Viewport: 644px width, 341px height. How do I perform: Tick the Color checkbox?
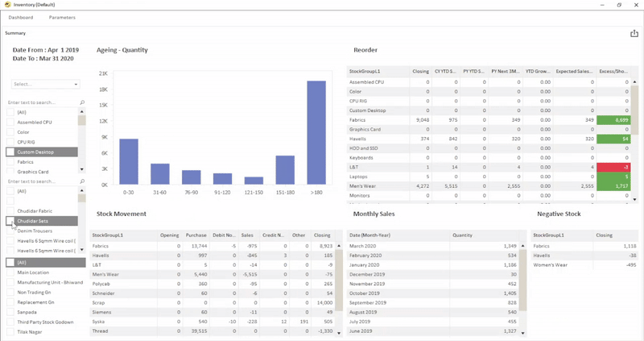pos(10,132)
